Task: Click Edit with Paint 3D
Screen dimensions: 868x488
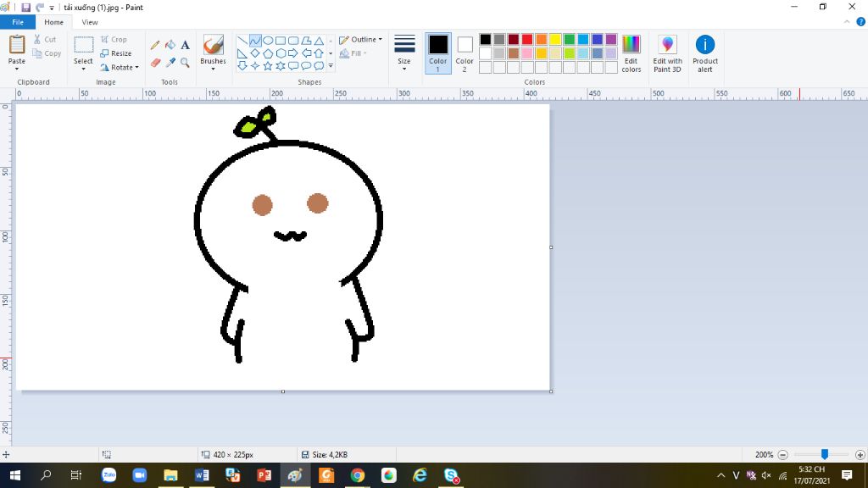Action: [x=668, y=53]
